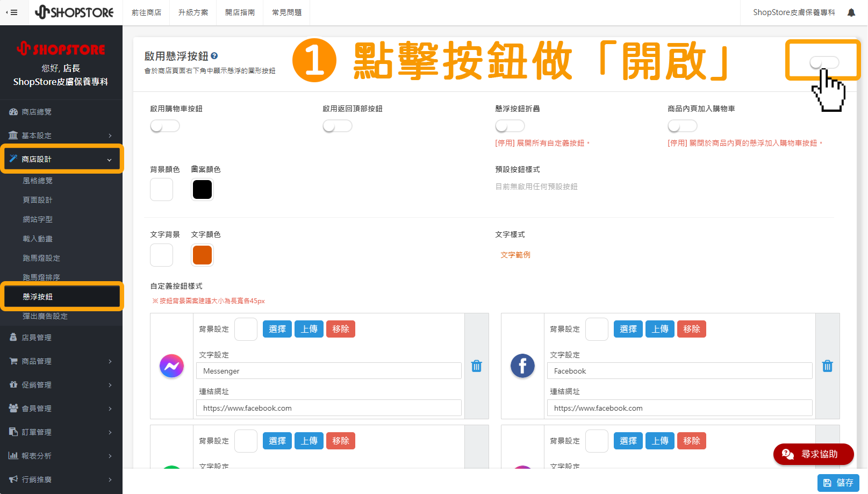Pick 背景顏色 white swatch

click(x=161, y=190)
